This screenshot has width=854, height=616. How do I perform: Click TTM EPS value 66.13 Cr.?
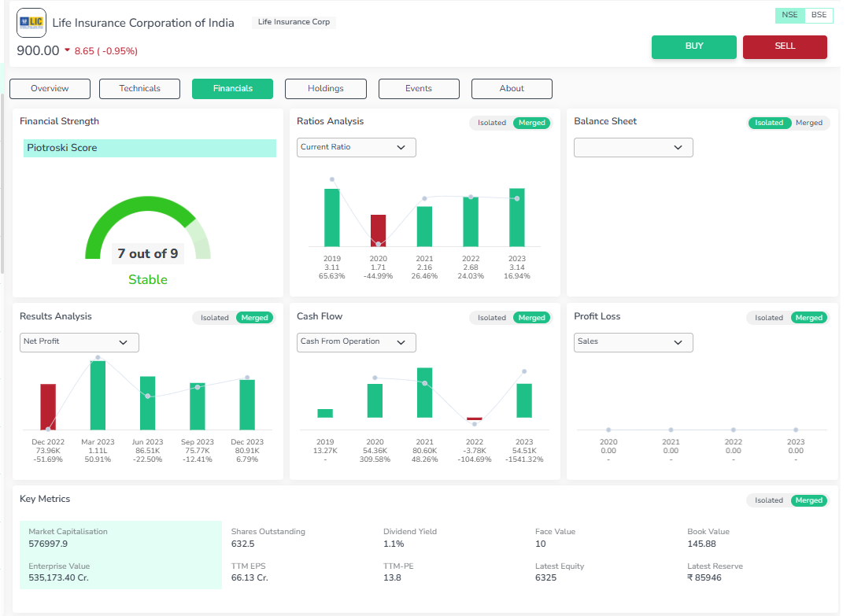250,577
